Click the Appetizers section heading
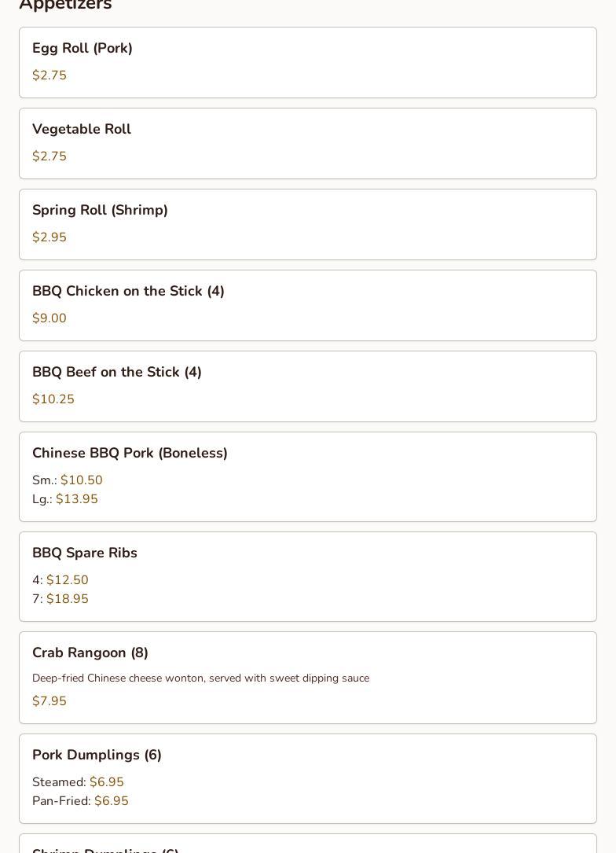Viewport: 616px width, 853px height. click(x=65, y=5)
